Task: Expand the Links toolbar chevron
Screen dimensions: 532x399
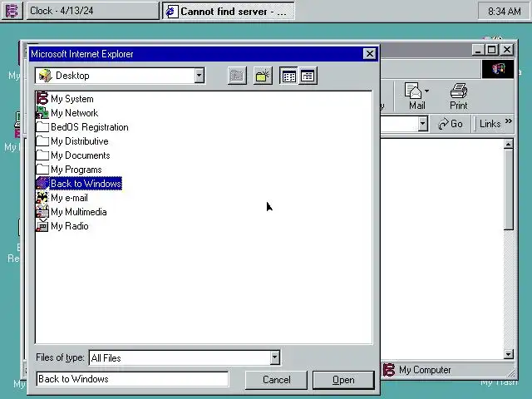Action: pyautogui.click(x=508, y=121)
